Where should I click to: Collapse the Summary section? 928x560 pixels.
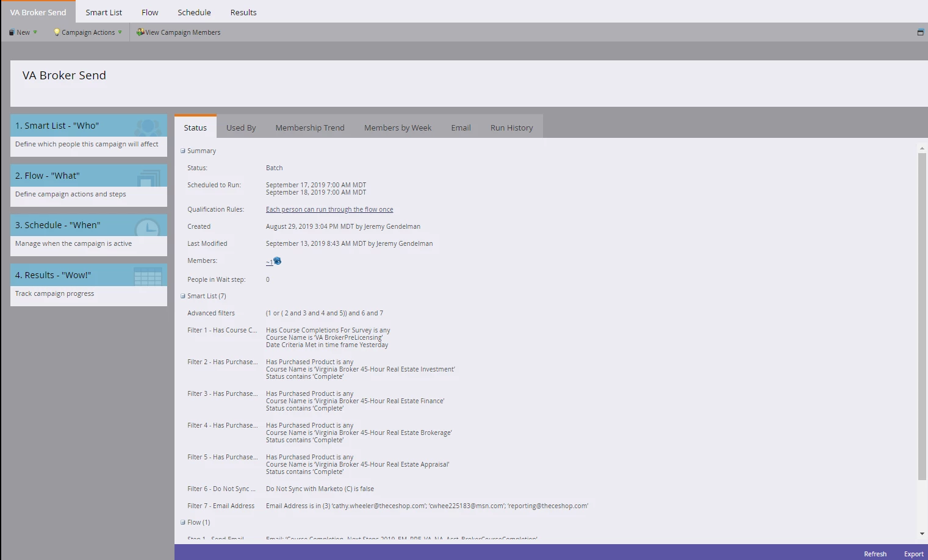tap(182, 151)
